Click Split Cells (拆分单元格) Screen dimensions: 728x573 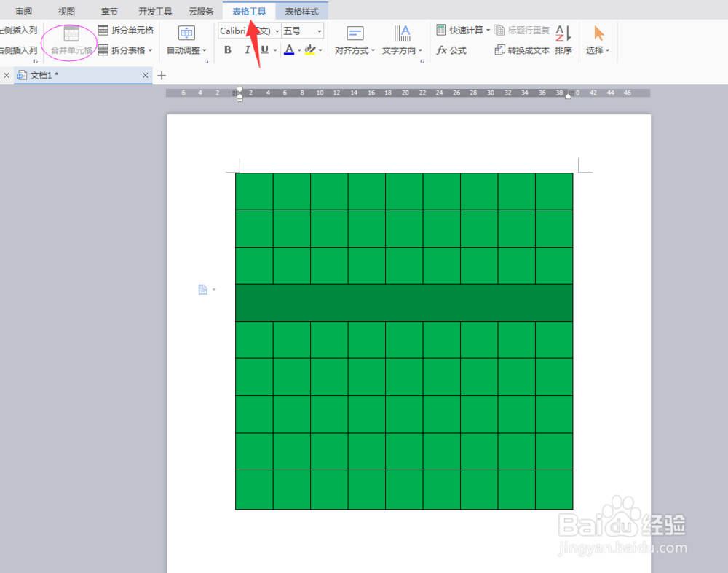pyautogui.click(x=125, y=30)
